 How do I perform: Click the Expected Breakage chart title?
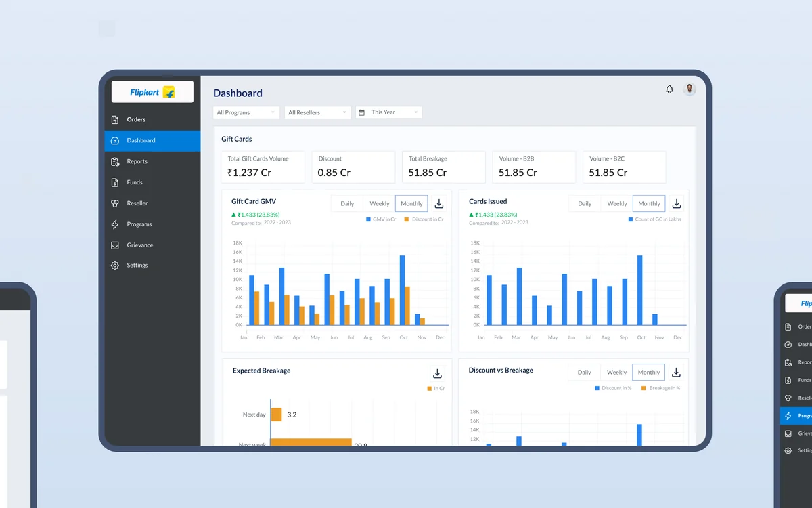click(x=261, y=371)
